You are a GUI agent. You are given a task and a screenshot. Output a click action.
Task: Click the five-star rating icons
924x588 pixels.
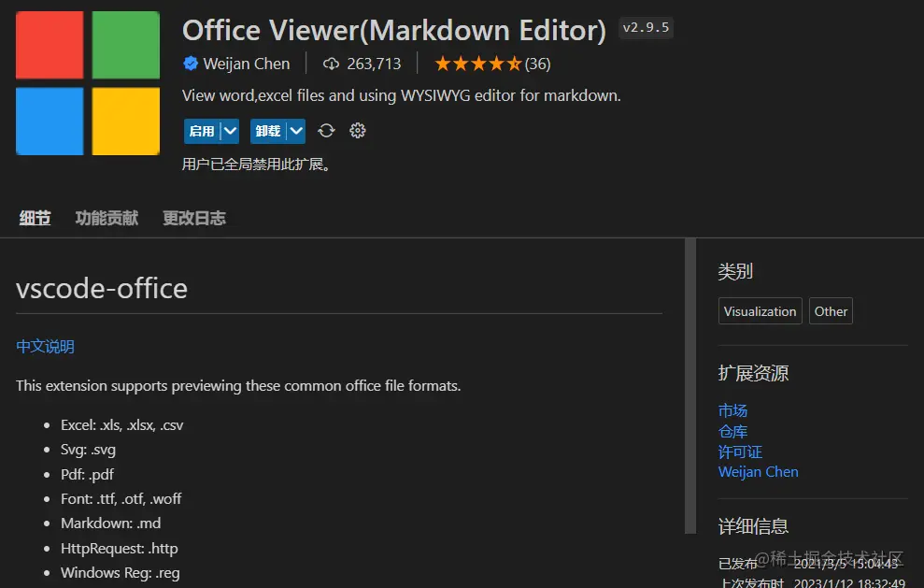(x=478, y=64)
